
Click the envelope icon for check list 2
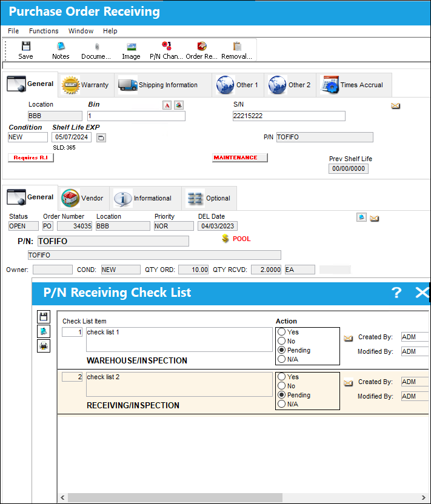(349, 383)
